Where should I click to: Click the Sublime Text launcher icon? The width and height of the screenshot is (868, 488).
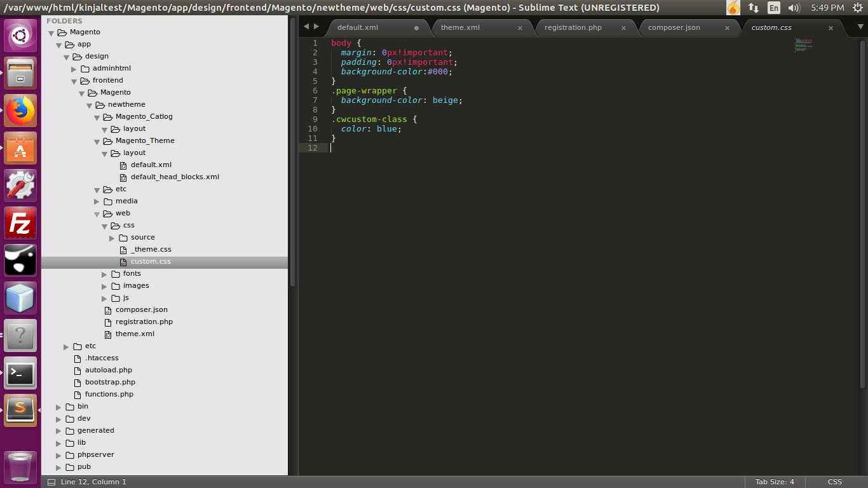(x=21, y=410)
